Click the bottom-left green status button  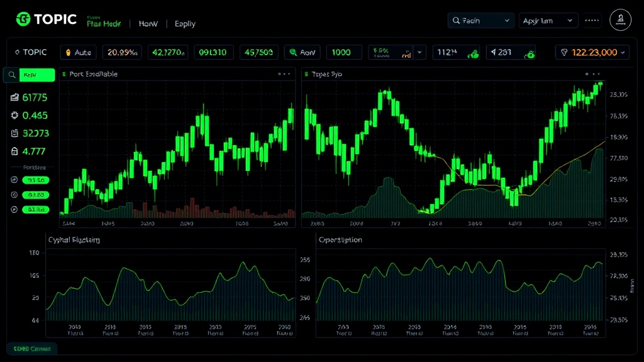(x=31, y=349)
